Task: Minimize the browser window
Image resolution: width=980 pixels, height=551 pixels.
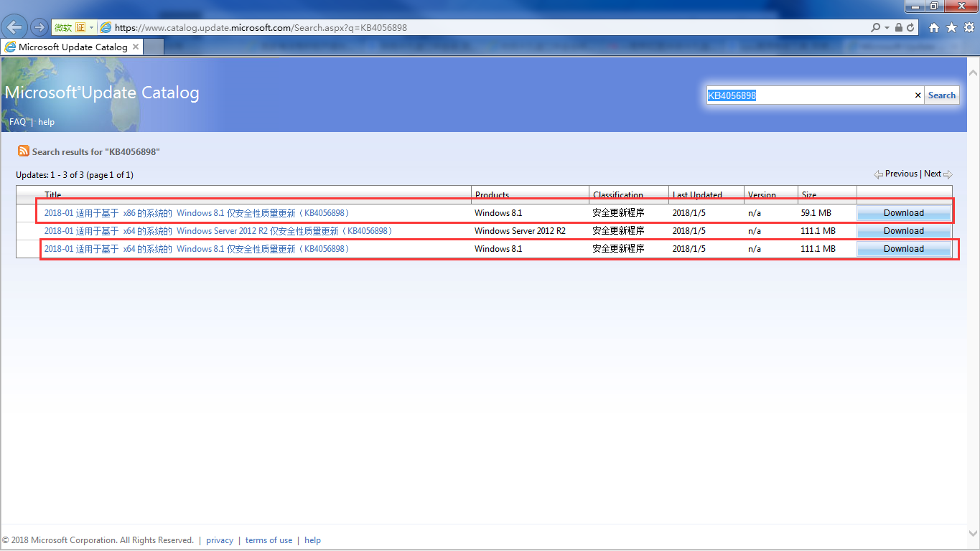Action: coord(914,6)
